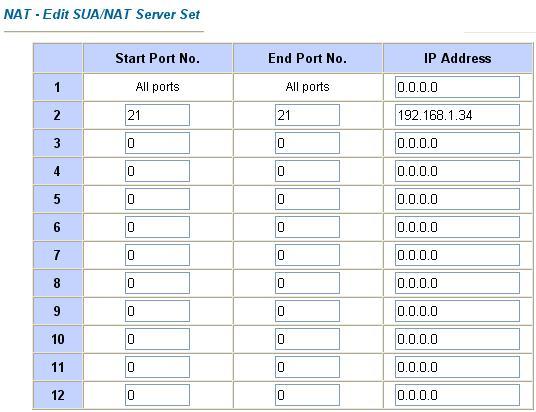This screenshot has height=412, width=536.
Task: Focus the Start Port field in row 6
Action: [x=157, y=227]
